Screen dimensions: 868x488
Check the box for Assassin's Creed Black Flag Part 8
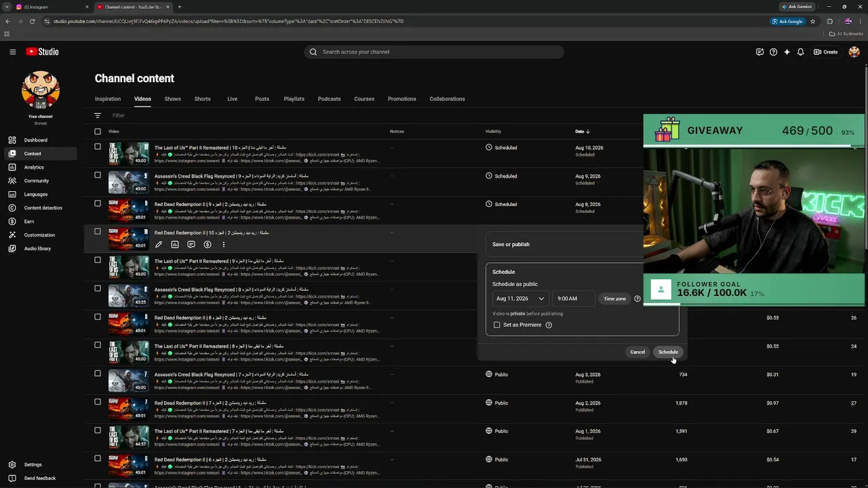(98, 289)
